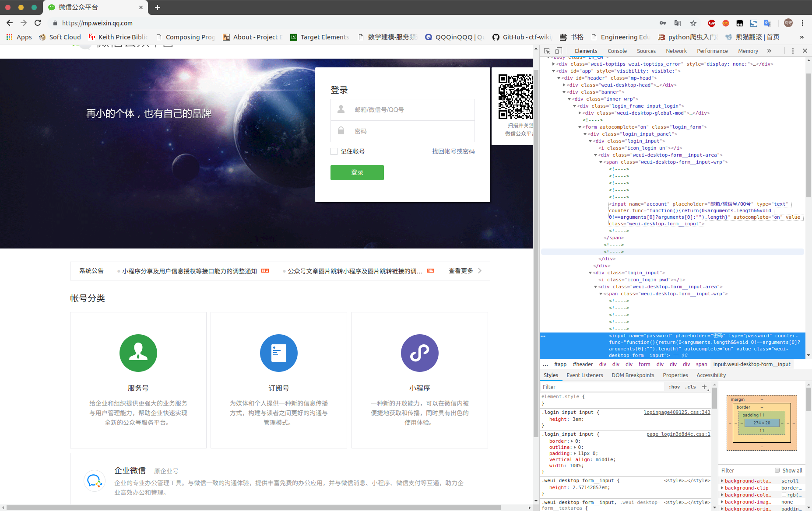Screen dimensions: 812x511
Task: Collapse the login_form form element node
Action: click(580, 127)
